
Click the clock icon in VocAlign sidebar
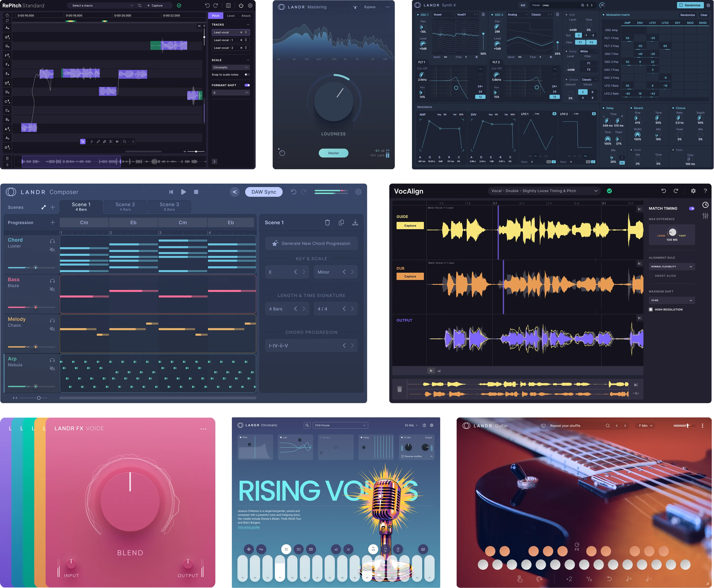[x=705, y=205]
